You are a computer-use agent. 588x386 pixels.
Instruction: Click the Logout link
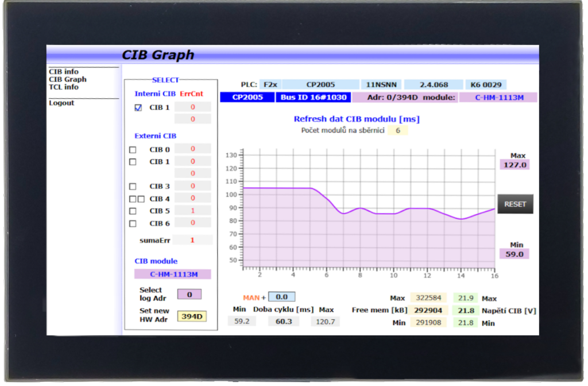(x=61, y=103)
